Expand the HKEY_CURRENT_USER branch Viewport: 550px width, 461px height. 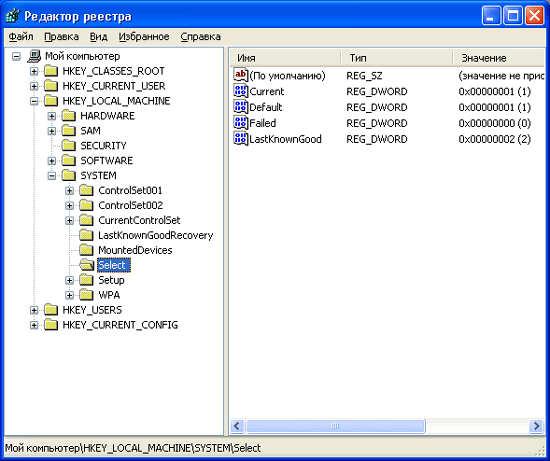pyautogui.click(x=34, y=86)
